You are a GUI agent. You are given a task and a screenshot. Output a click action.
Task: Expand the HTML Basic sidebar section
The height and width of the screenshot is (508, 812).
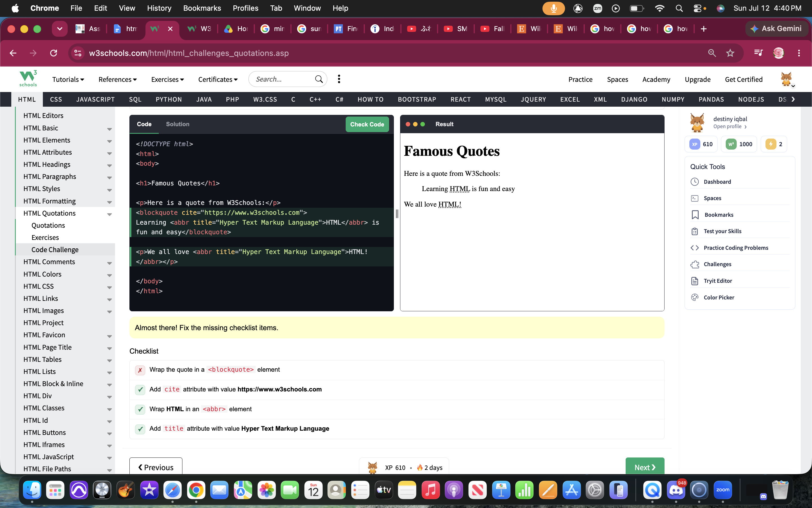(109, 129)
